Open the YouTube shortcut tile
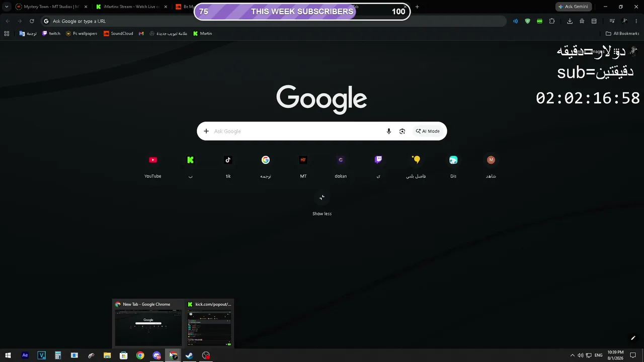Screen dimensions: 644x362 tap(153, 166)
